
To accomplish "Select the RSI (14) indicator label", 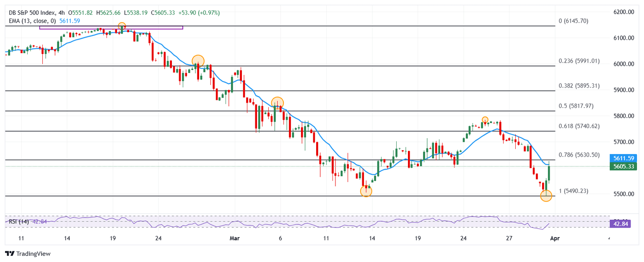I will (x=19, y=222).
